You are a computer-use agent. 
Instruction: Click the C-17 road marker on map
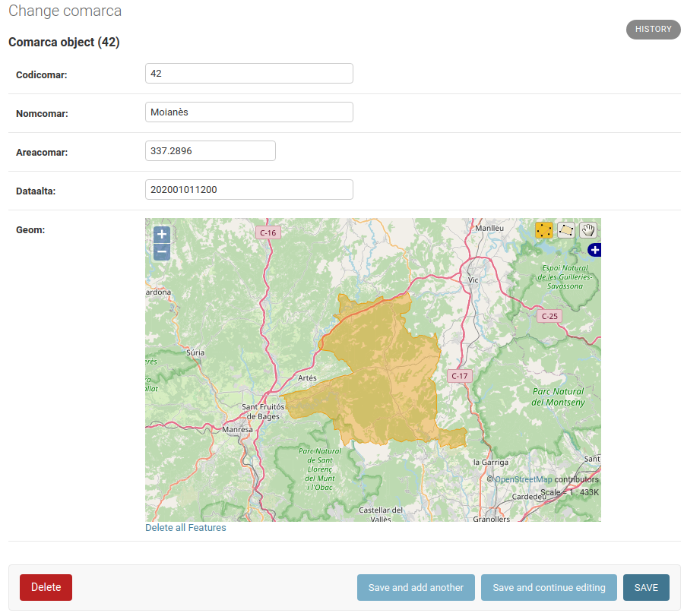459,376
